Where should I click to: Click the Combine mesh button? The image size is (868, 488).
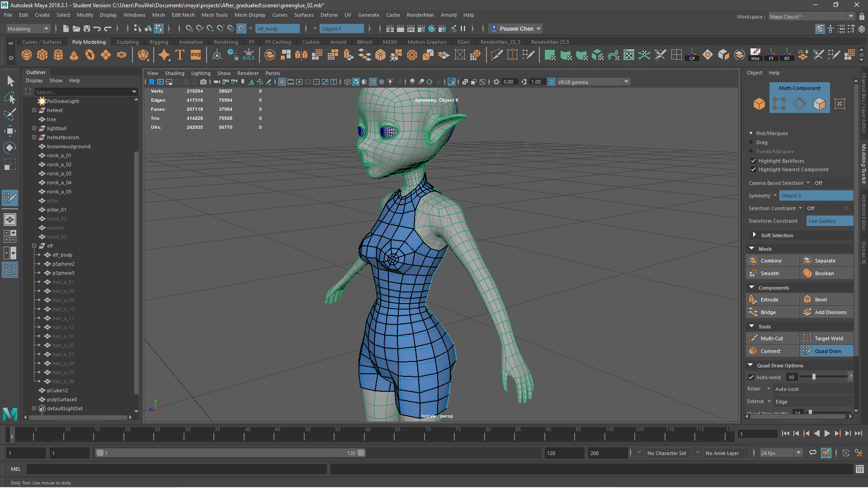[770, 261]
